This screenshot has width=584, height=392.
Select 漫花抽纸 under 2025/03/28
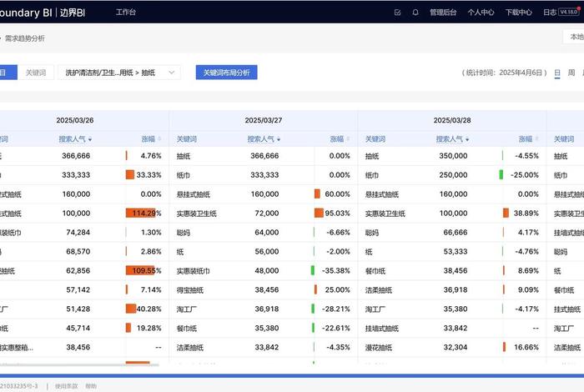point(379,348)
